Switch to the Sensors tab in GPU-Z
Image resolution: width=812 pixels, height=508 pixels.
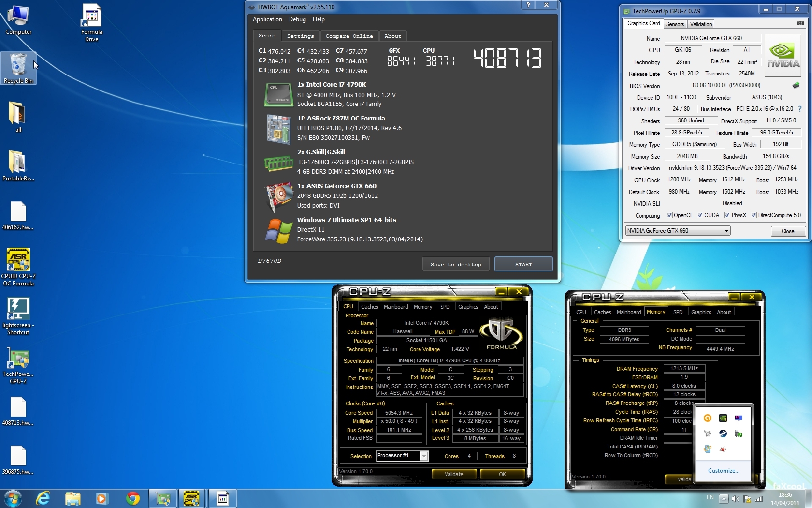click(675, 24)
